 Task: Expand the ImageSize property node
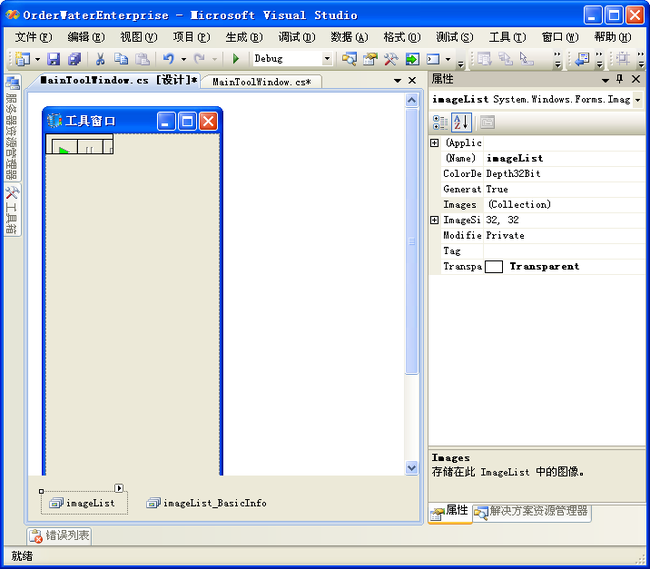(434, 220)
